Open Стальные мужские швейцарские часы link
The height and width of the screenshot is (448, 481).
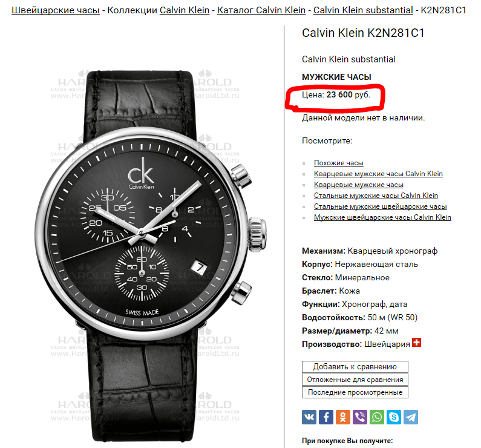pyautogui.click(x=380, y=206)
